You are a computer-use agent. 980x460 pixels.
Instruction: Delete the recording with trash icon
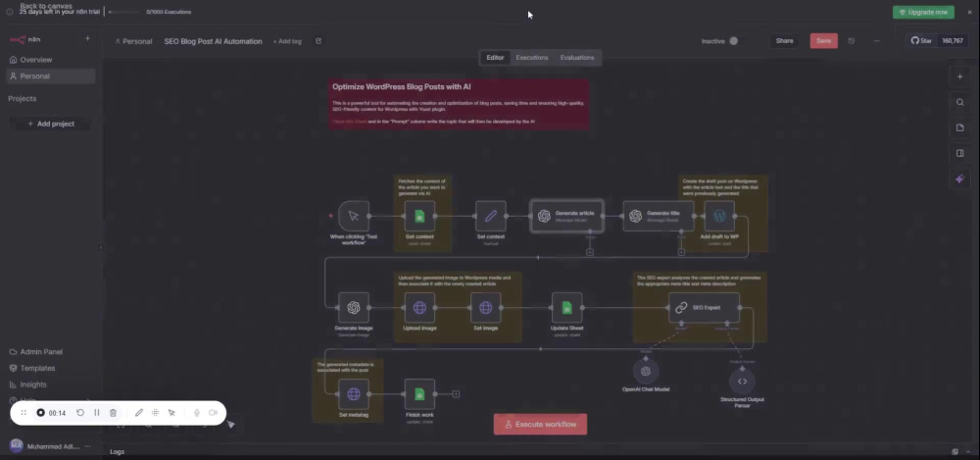tap(113, 413)
